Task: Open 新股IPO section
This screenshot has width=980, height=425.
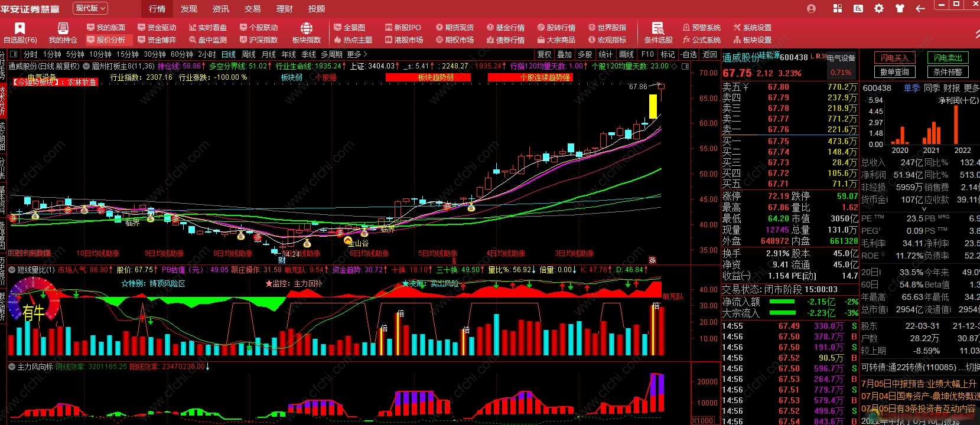Action: coord(403,28)
